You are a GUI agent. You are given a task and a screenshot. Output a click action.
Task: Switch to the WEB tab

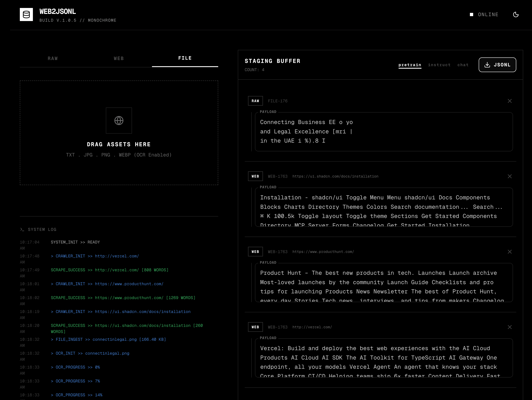pyautogui.click(x=119, y=58)
